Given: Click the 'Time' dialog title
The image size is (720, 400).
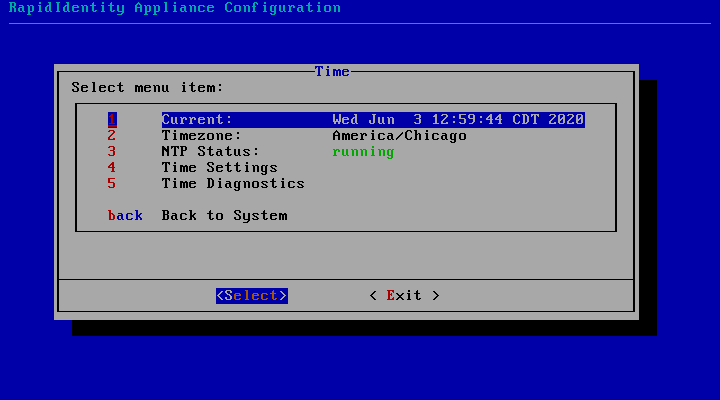Looking at the screenshot, I should [x=332, y=72].
